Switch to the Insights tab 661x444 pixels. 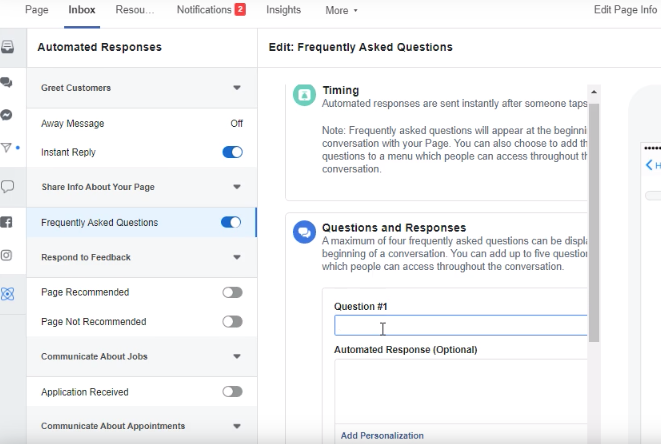click(283, 10)
